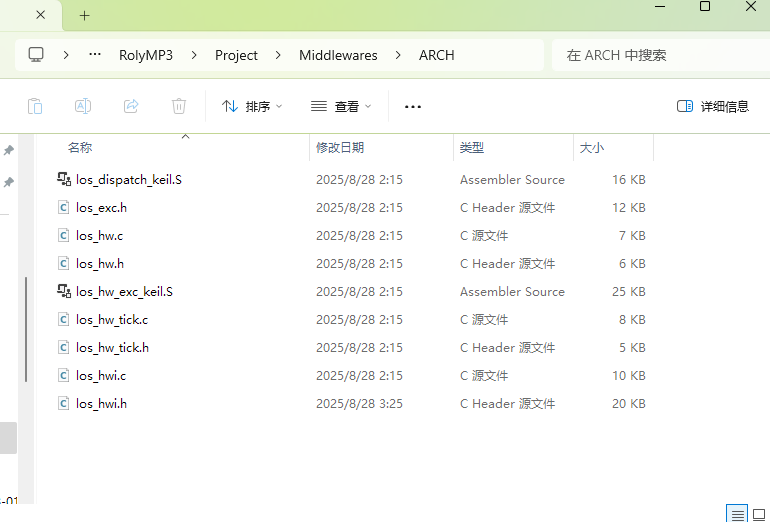Select file los_exc.h
This screenshot has height=522, width=770.
(101, 208)
